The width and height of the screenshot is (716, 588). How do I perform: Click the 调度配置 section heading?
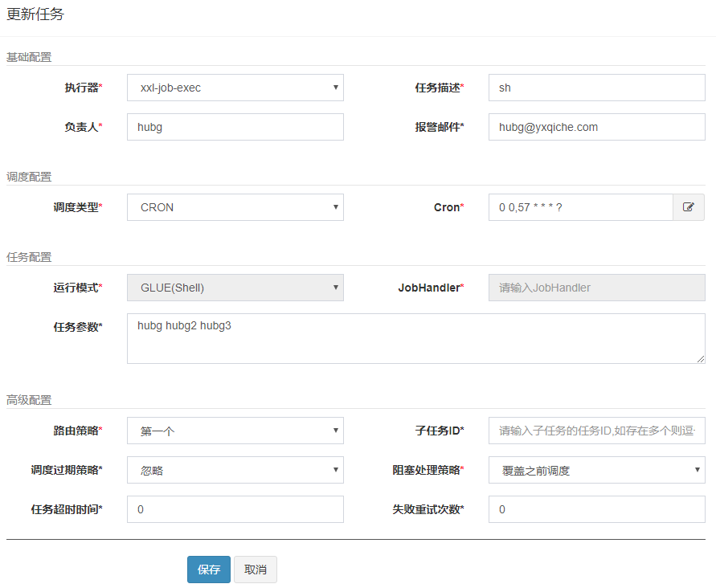(29, 177)
